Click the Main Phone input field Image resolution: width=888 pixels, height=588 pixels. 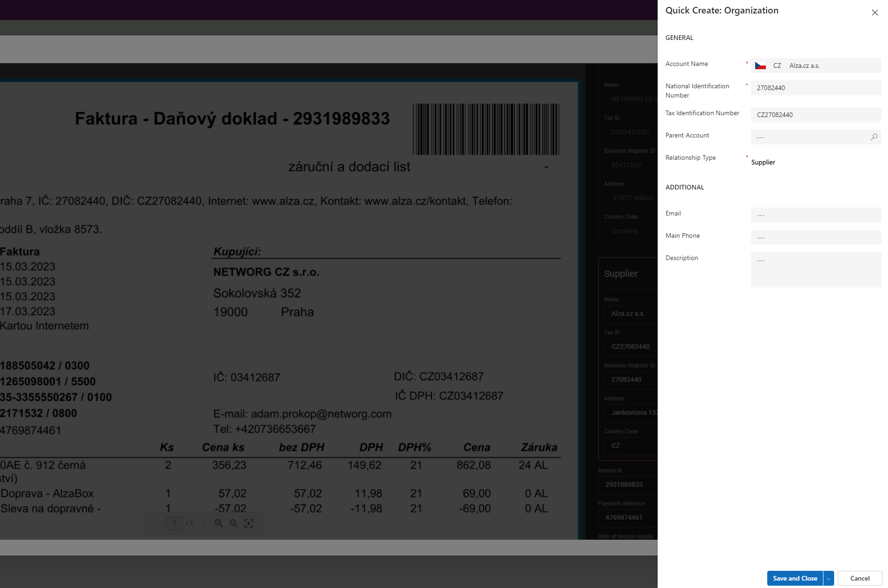816,237
